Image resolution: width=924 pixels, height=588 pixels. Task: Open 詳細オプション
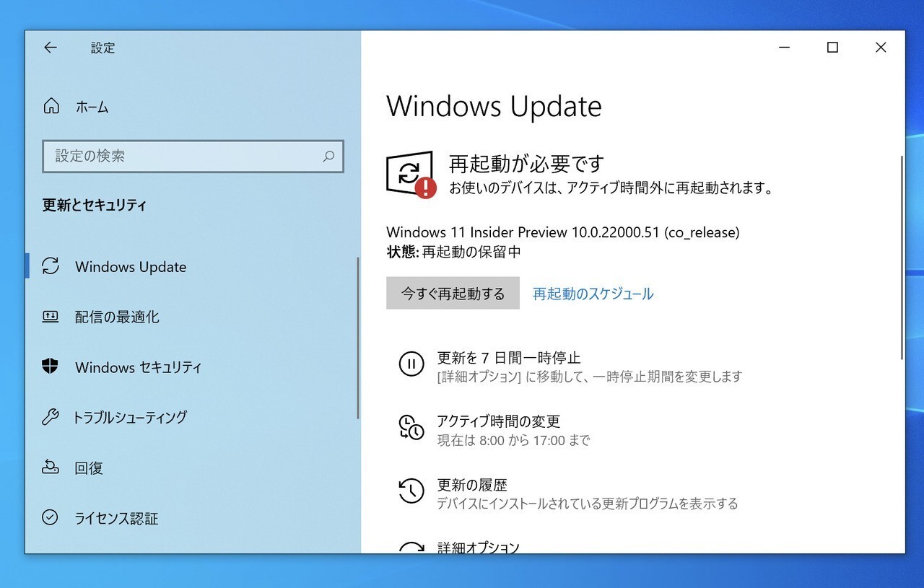[478, 547]
